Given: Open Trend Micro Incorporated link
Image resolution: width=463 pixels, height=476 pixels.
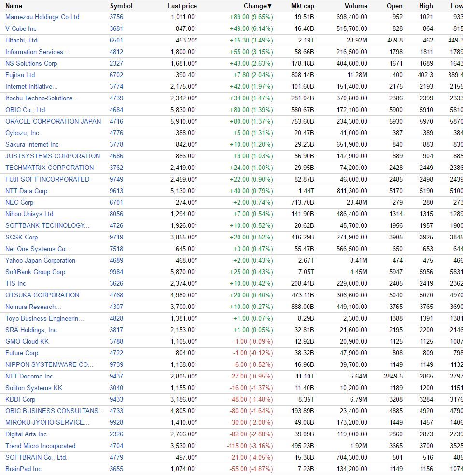Looking at the screenshot, I should 41,446.
